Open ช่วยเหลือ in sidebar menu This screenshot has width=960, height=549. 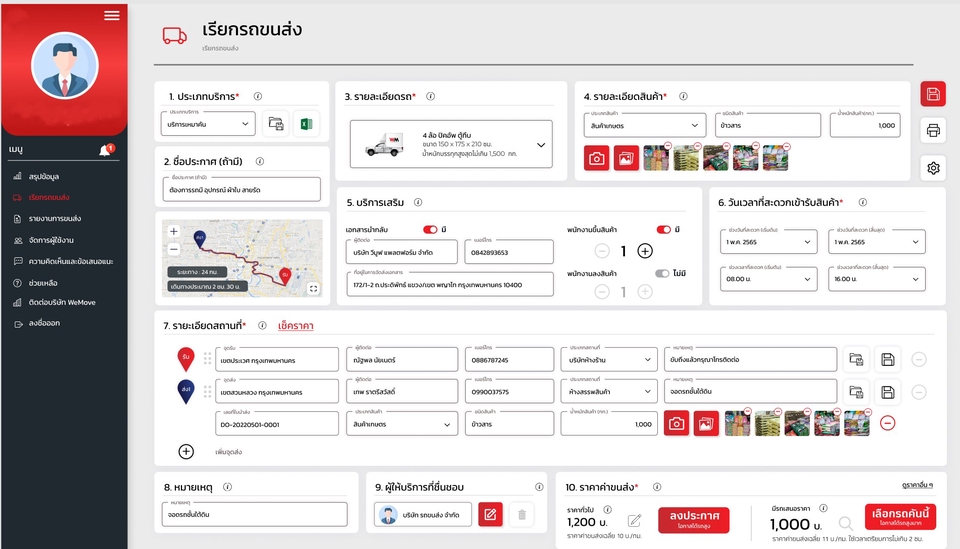43,283
